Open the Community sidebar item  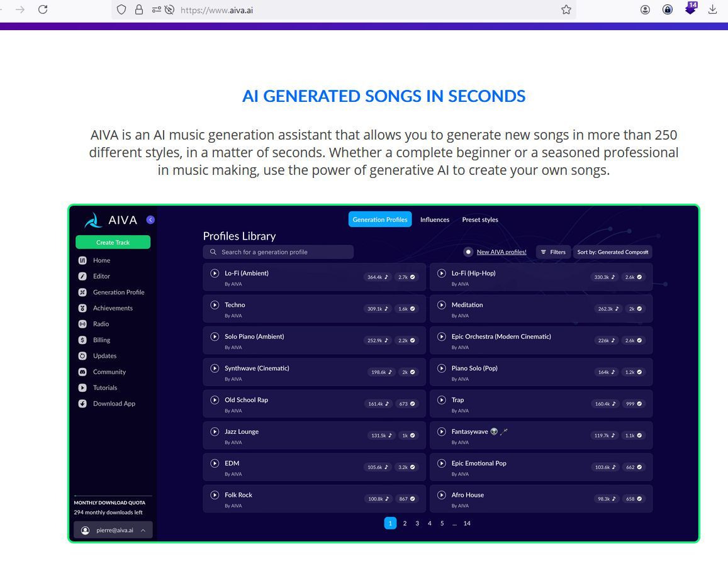point(102,372)
